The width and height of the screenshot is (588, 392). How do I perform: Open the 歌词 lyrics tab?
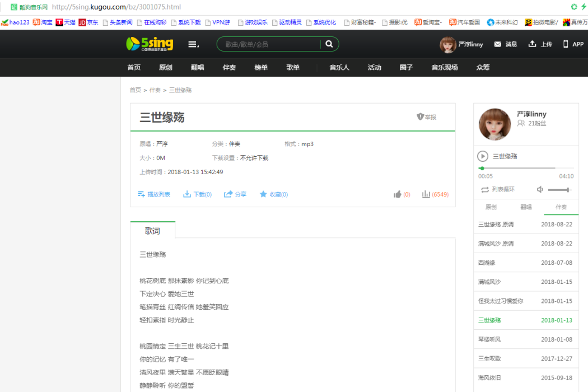(153, 231)
